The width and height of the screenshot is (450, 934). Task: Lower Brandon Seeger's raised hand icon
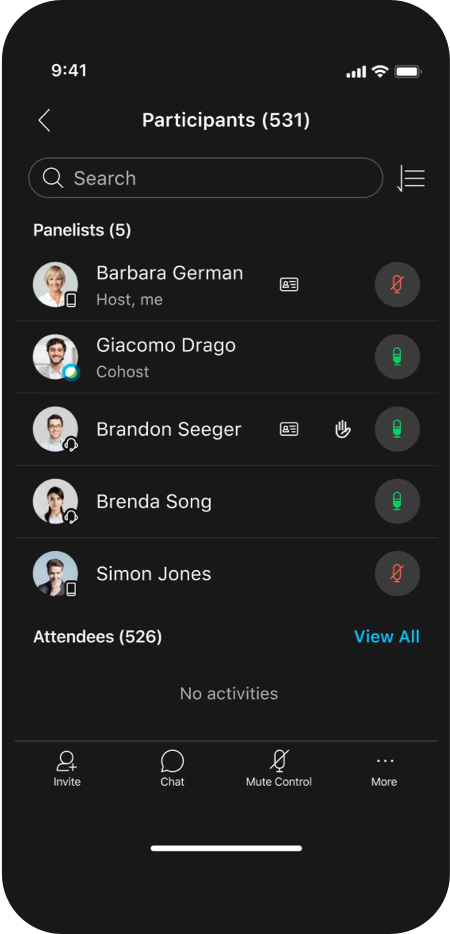click(343, 429)
